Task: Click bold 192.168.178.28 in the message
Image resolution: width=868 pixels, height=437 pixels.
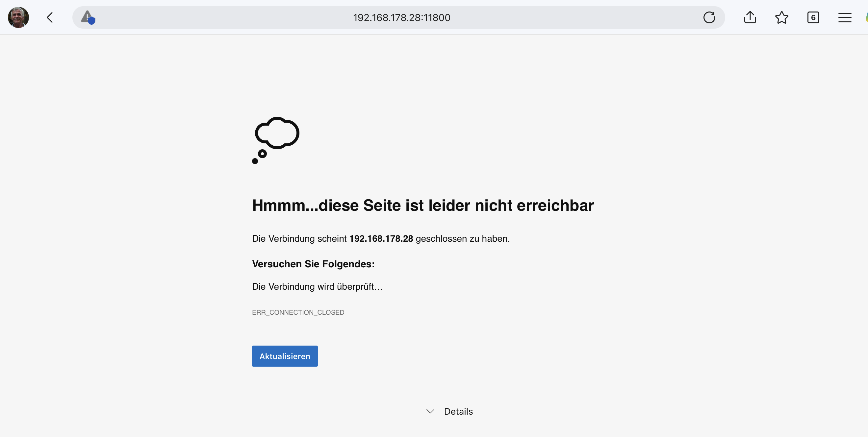Action: (381, 239)
